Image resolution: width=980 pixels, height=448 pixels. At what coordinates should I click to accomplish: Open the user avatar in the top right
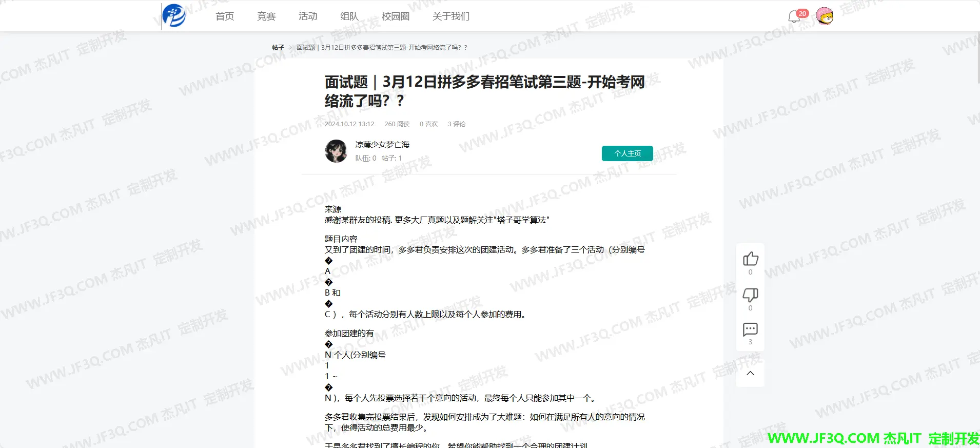pos(825,16)
